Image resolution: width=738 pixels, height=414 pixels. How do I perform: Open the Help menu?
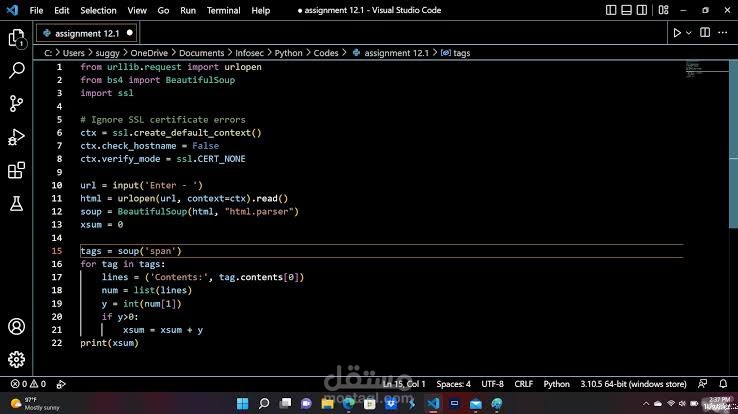click(260, 10)
